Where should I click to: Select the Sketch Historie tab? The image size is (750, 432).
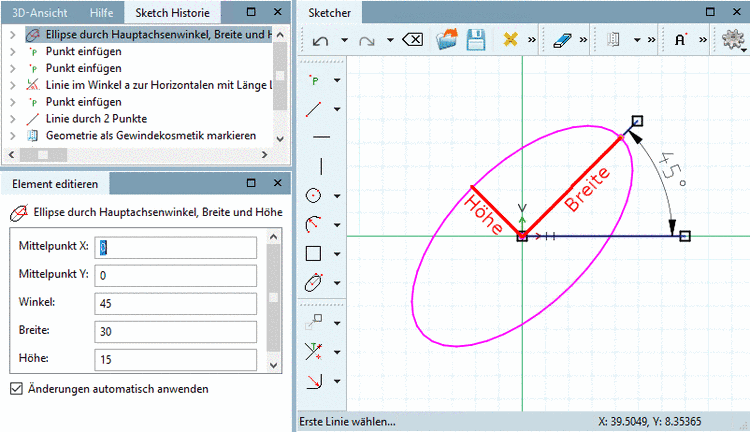pos(172,13)
